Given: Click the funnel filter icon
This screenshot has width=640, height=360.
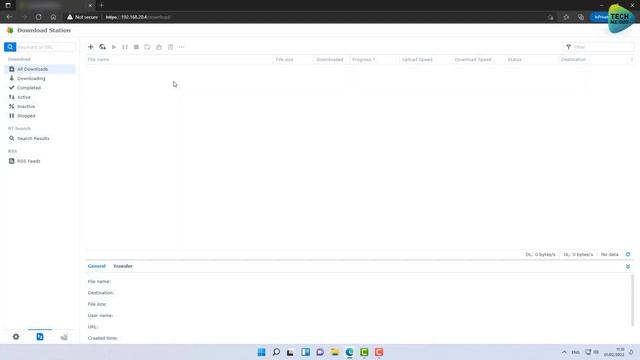Looking at the screenshot, I should pyautogui.click(x=568, y=47).
